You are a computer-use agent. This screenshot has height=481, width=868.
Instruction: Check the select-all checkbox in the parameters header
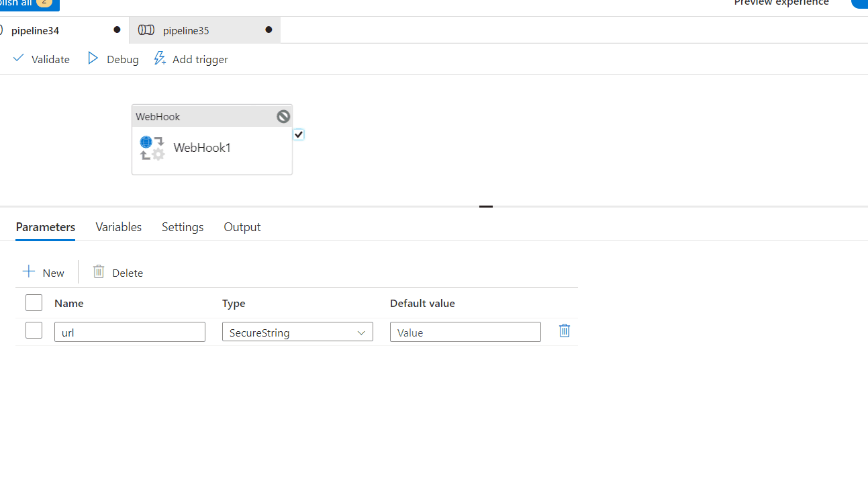click(x=34, y=302)
